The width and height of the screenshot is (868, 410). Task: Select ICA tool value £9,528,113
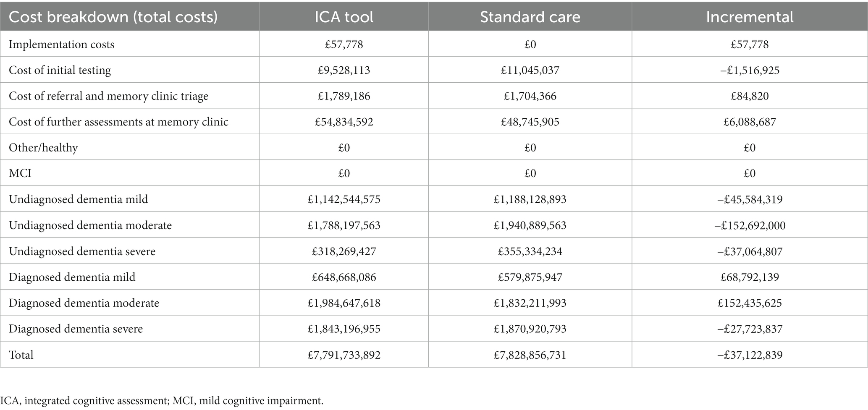(344, 70)
